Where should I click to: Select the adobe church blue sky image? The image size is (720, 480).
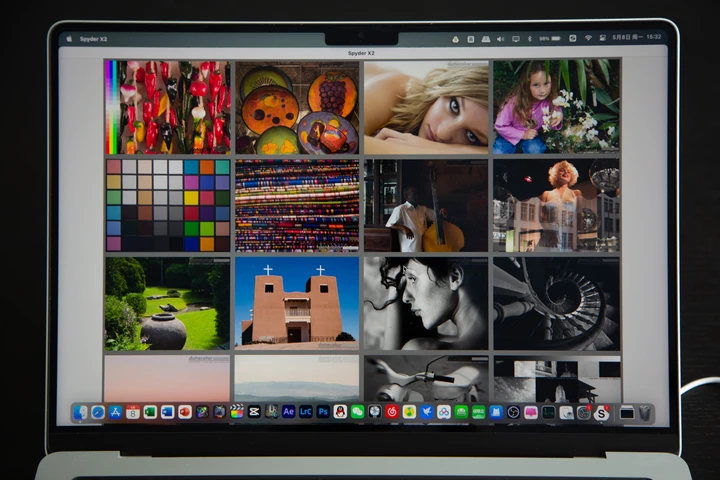point(297,304)
